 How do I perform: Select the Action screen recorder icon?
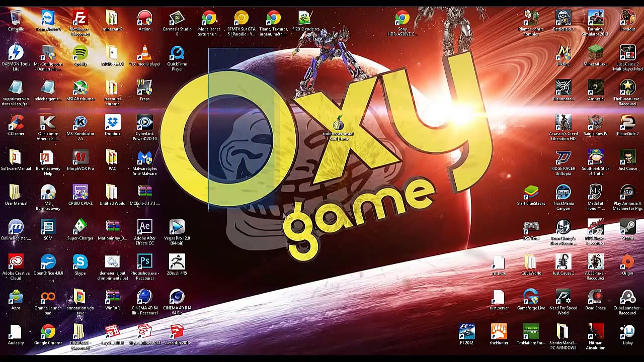[x=144, y=19]
